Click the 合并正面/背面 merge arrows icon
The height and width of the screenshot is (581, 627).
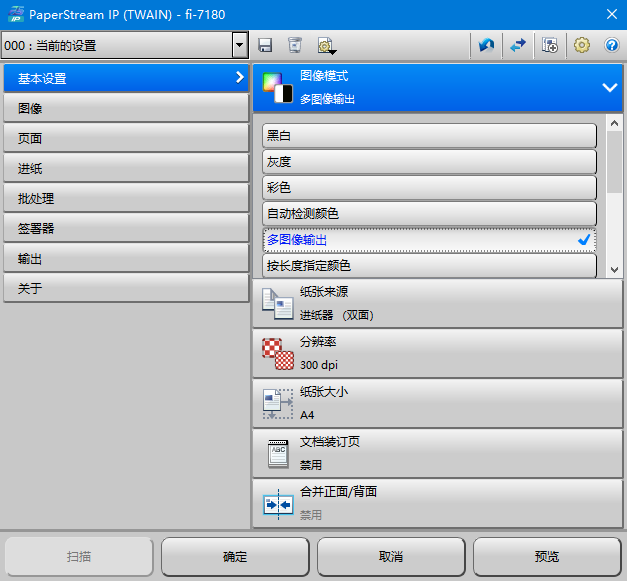pos(278,504)
